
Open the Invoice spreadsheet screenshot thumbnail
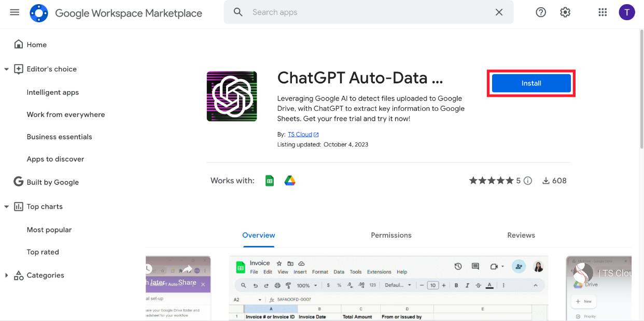[388, 288]
